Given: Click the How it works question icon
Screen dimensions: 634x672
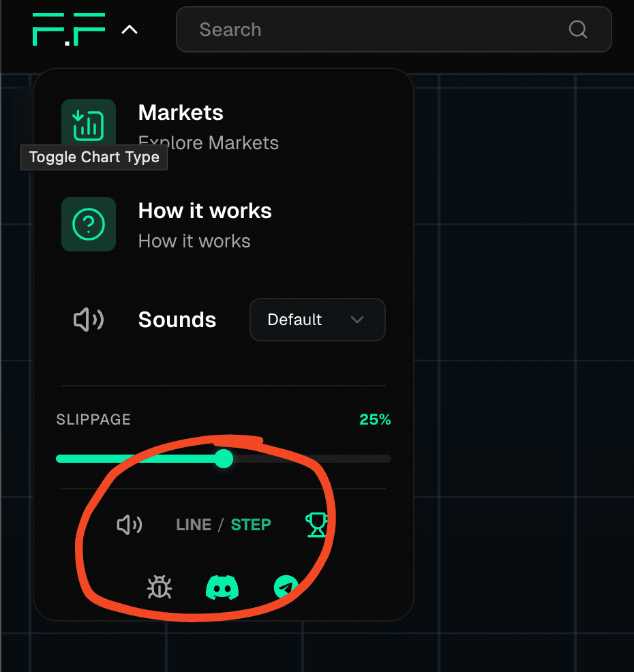Looking at the screenshot, I should 89,224.
